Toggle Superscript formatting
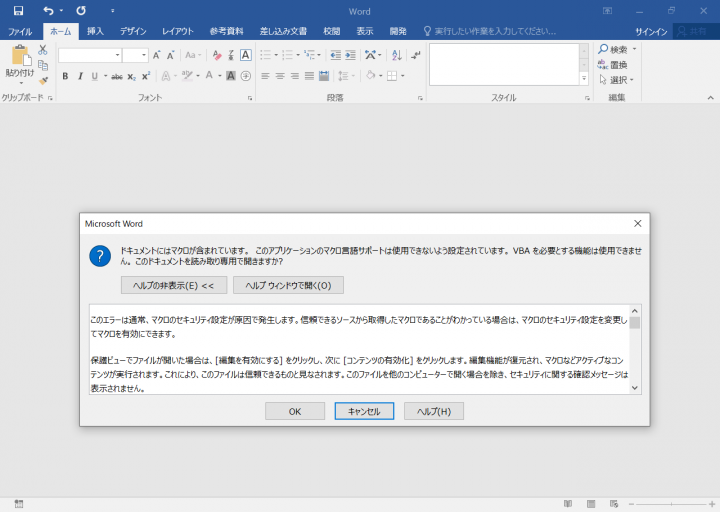 [x=146, y=76]
